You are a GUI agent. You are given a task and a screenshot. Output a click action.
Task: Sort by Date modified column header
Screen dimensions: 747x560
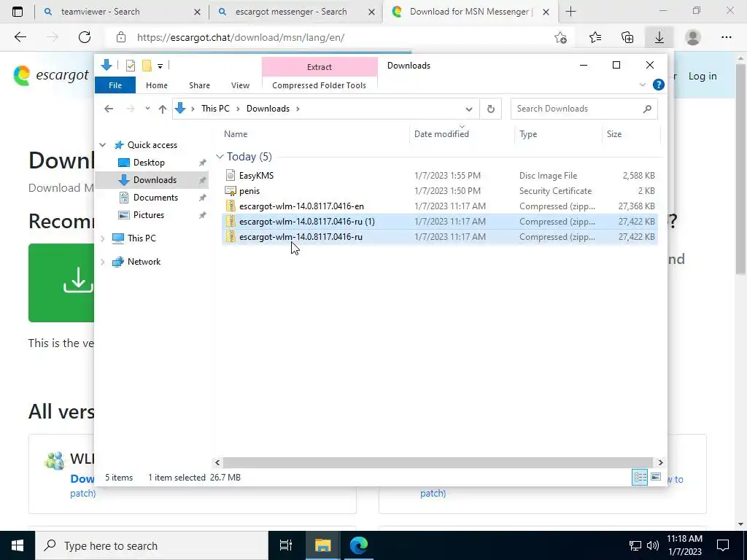click(x=461, y=134)
